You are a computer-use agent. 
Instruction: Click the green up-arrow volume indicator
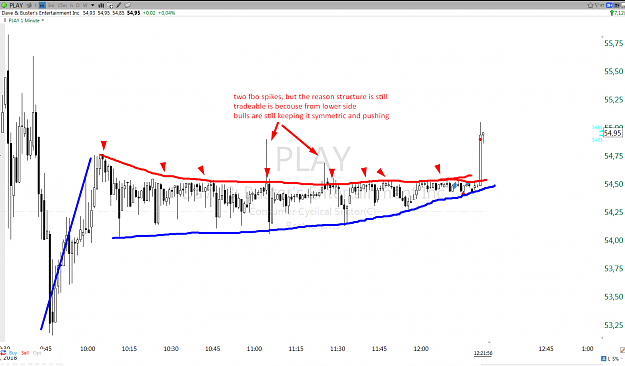pyautogui.click(x=612, y=13)
